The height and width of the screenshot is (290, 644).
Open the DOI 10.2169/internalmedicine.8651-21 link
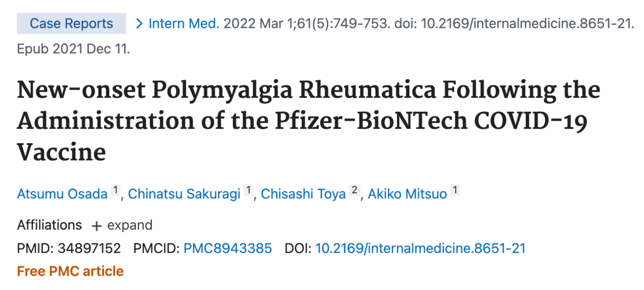coord(420,248)
